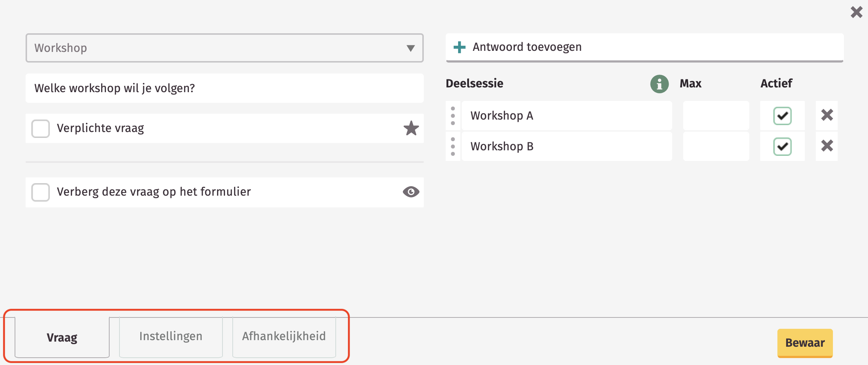Click the green info icon beside Deelsessie
Viewport: 868px width, 365px height.
[x=659, y=84]
